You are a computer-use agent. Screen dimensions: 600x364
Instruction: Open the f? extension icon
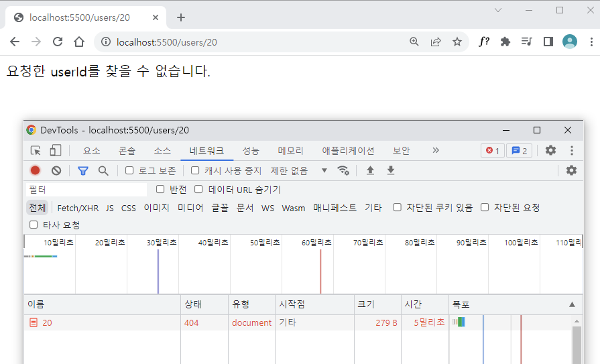[x=483, y=42]
